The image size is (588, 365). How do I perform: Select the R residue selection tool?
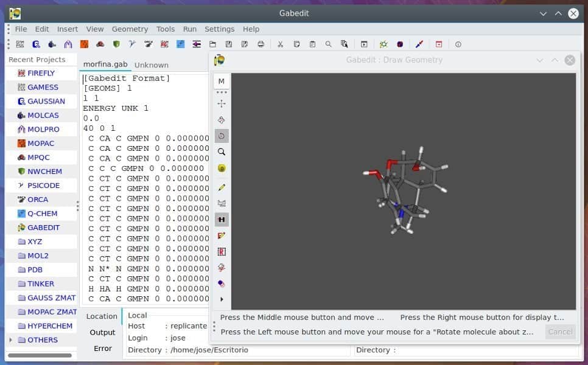click(221, 251)
